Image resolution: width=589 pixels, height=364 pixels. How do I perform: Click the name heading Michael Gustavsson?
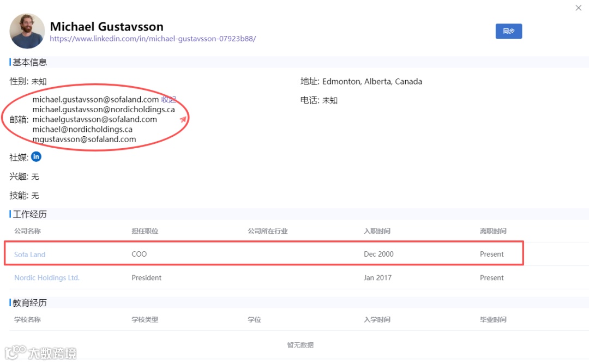(107, 27)
